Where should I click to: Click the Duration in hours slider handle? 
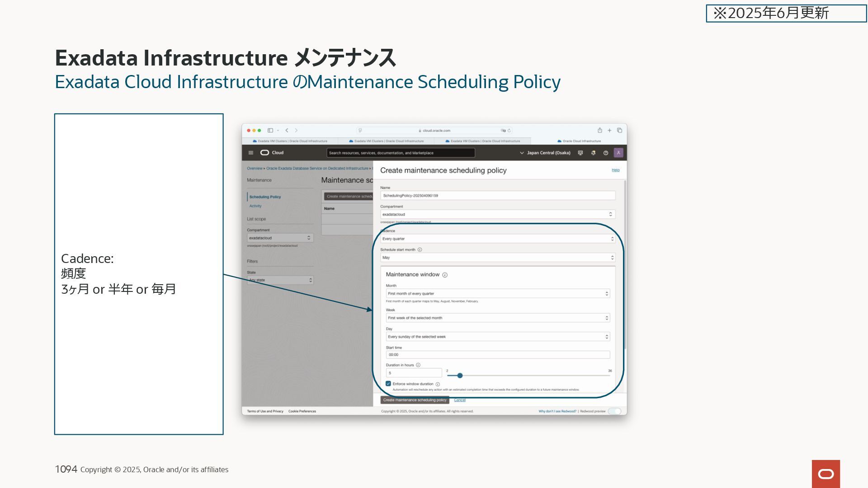460,375
